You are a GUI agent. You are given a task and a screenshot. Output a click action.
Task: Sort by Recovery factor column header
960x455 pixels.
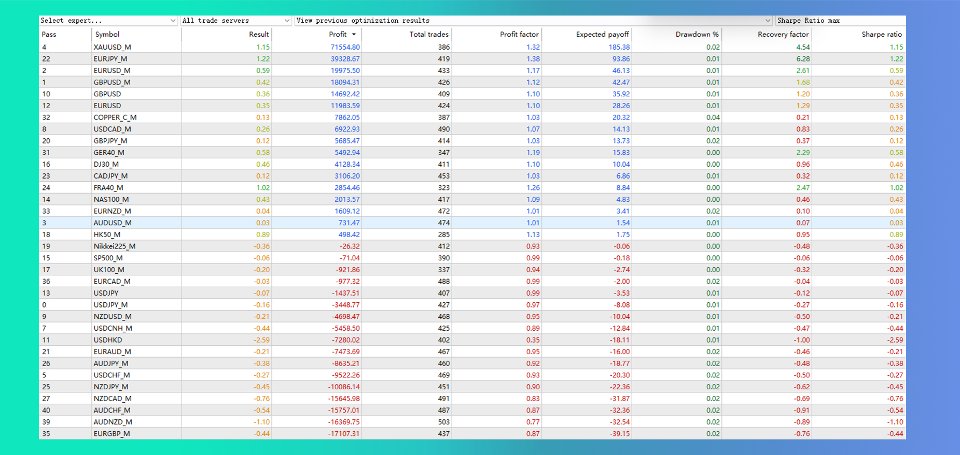(767, 34)
